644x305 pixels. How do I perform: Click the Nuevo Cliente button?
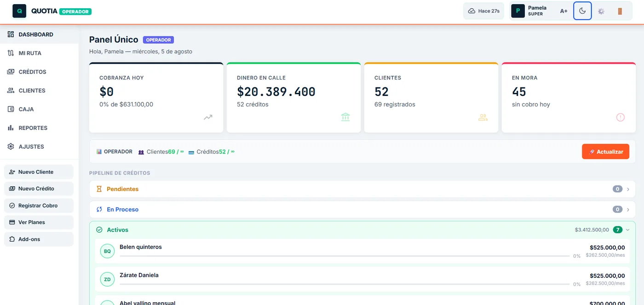(39, 172)
